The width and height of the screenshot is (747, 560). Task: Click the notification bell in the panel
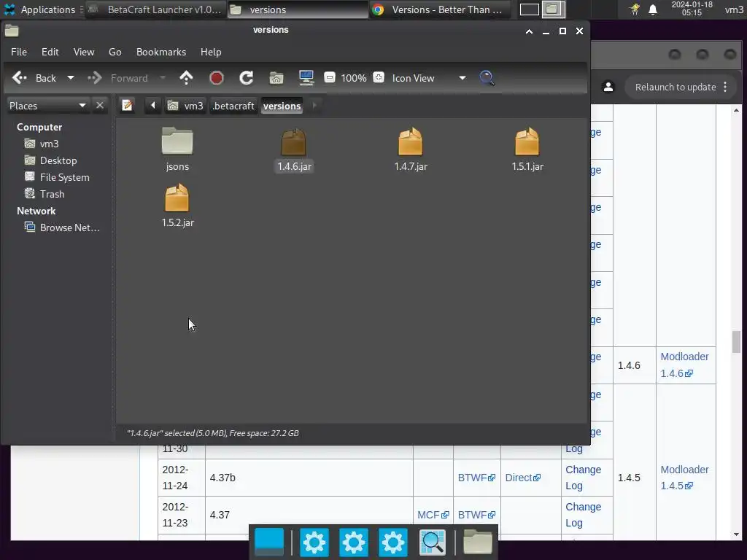point(653,9)
